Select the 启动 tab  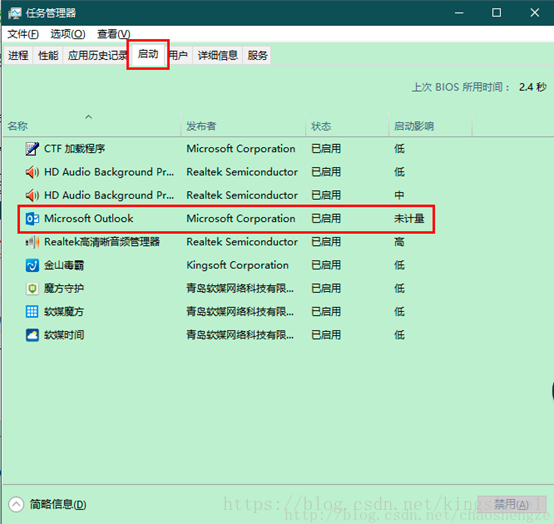pos(148,54)
